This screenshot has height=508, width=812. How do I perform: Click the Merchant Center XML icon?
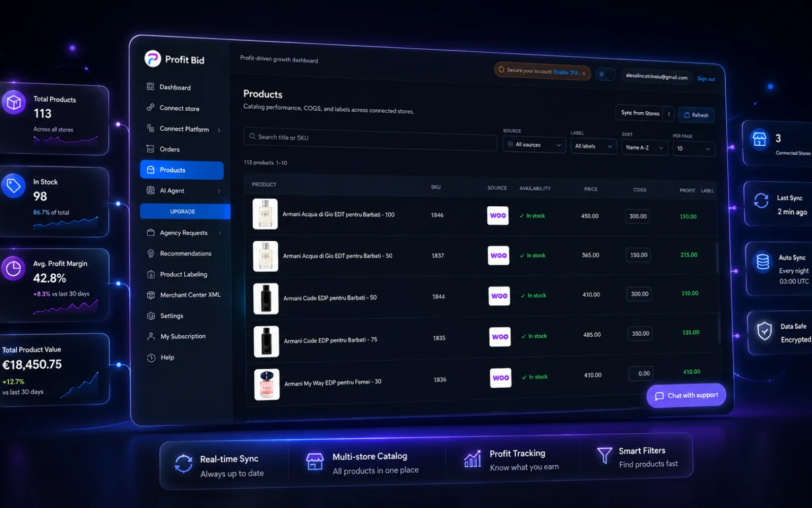pos(151,295)
